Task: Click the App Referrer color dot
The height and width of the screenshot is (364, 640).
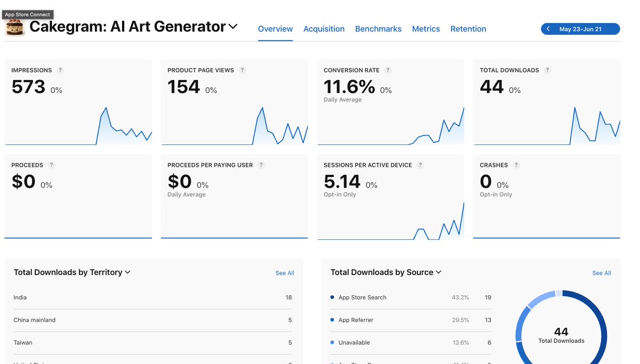Action: tap(332, 320)
